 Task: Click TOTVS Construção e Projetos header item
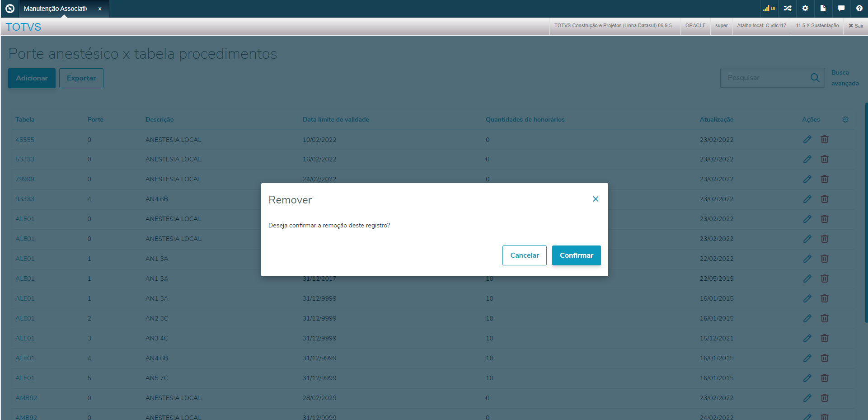(x=615, y=25)
